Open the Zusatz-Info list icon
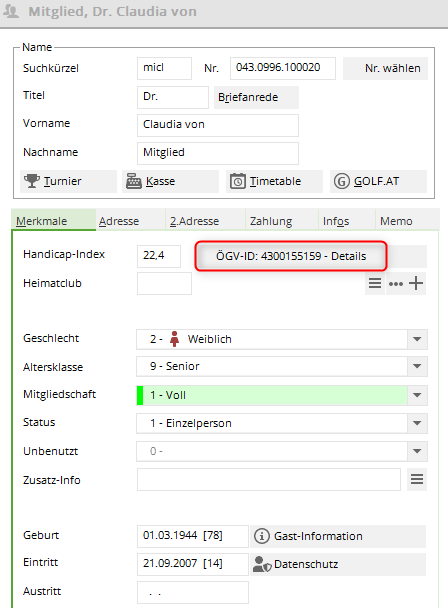Image resolution: width=448 pixels, height=608 pixels. [417, 480]
